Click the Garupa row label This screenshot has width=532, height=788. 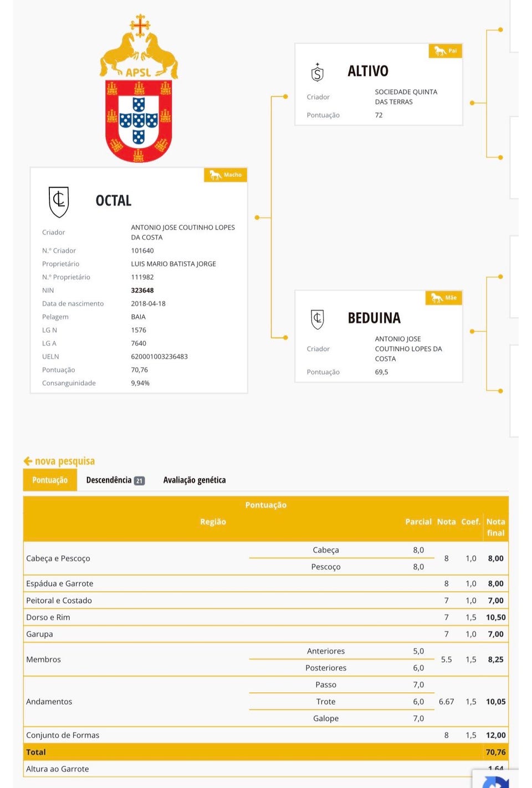(x=40, y=634)
